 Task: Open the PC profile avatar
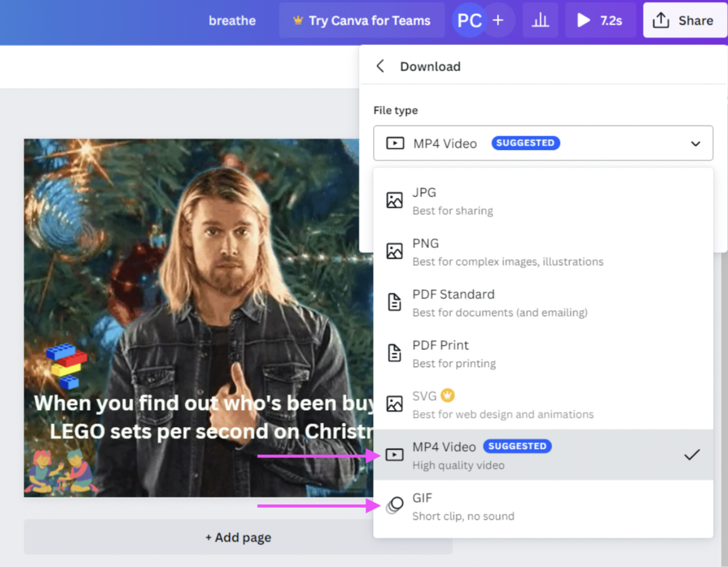click(469, 20)
